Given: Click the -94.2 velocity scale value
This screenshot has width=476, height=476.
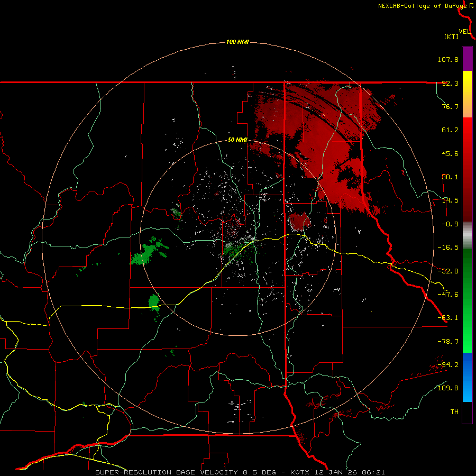Looking at the screenshot, I should [448, 364].
